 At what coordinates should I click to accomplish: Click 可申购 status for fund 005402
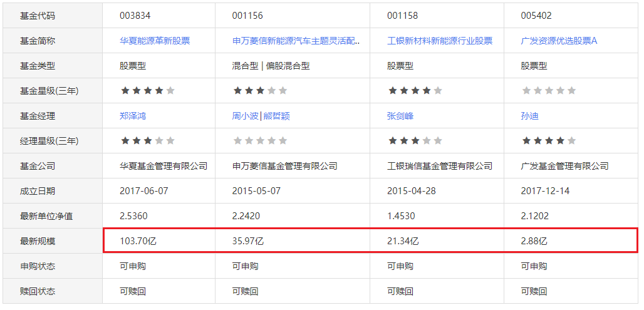[534, 266]
